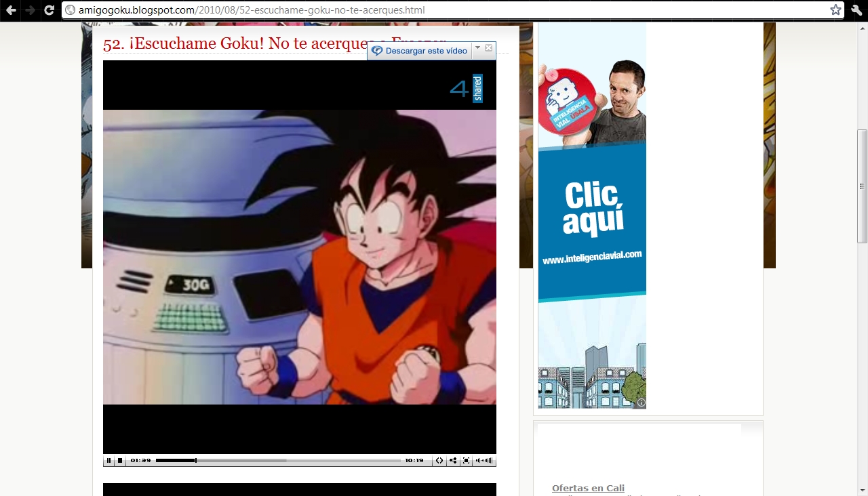This screenshot has width=868, height=496.
Task: Open the post title '52. ¡Escuchame Goku!'
Action: 275,43
